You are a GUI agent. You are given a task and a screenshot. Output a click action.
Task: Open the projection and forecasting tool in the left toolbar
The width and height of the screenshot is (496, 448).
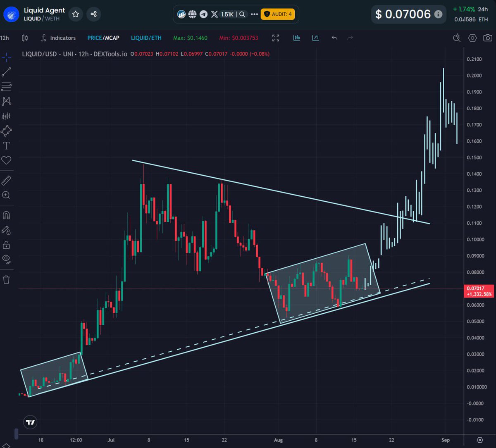[x=6, y=116]
